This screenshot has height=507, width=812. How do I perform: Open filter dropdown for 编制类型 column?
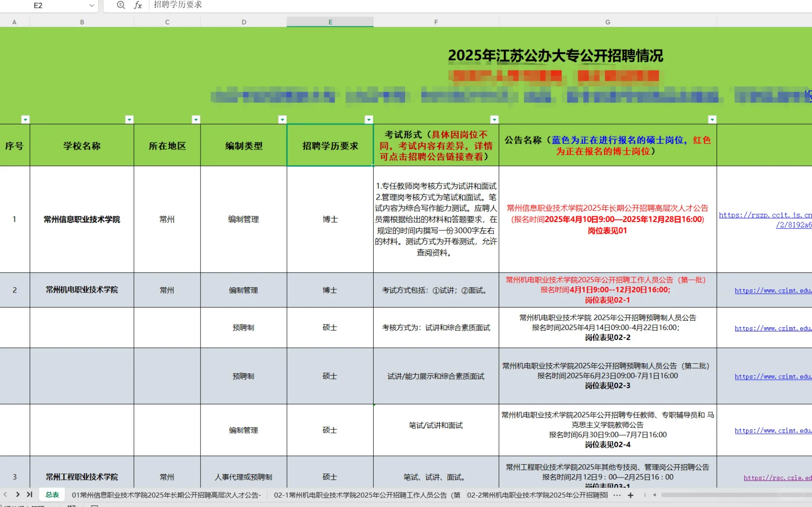point(282,120)
